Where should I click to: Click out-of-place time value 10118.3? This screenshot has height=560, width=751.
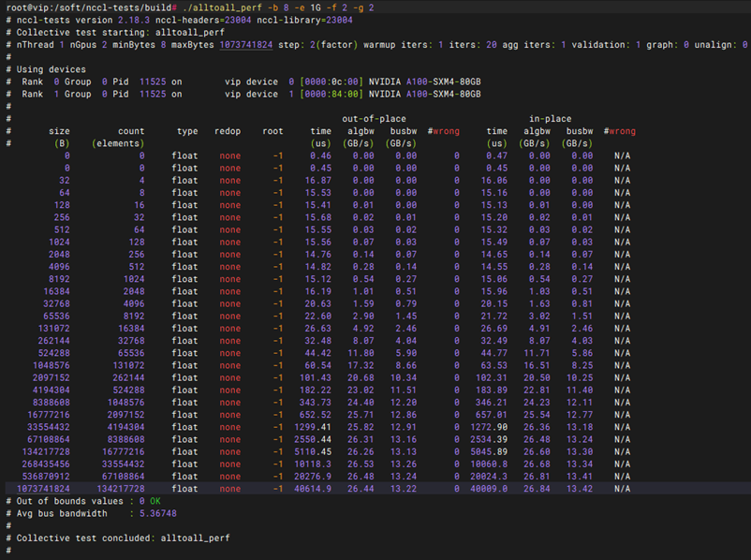tap(313, 464)
